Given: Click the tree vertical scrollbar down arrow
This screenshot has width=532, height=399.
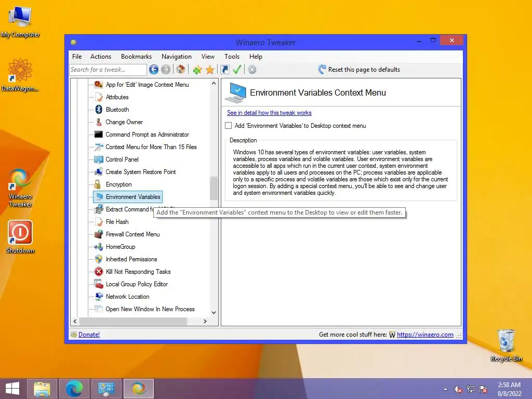Looking at the screenshot, I should tap(214, 312).
